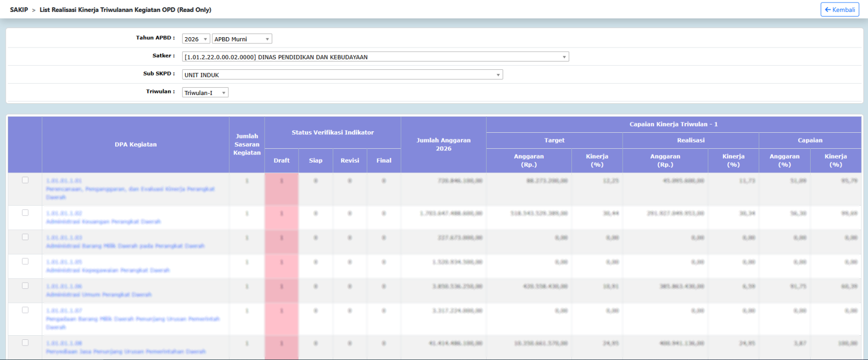Click Kinerja (%) header under Capaian
The height and width of the screenshot is (360, 868).
[x=836, y=161]
